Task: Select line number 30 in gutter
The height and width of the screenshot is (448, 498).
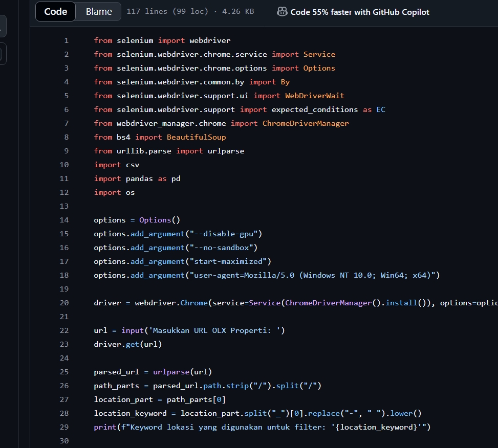Action: click(x=64, y=441)
